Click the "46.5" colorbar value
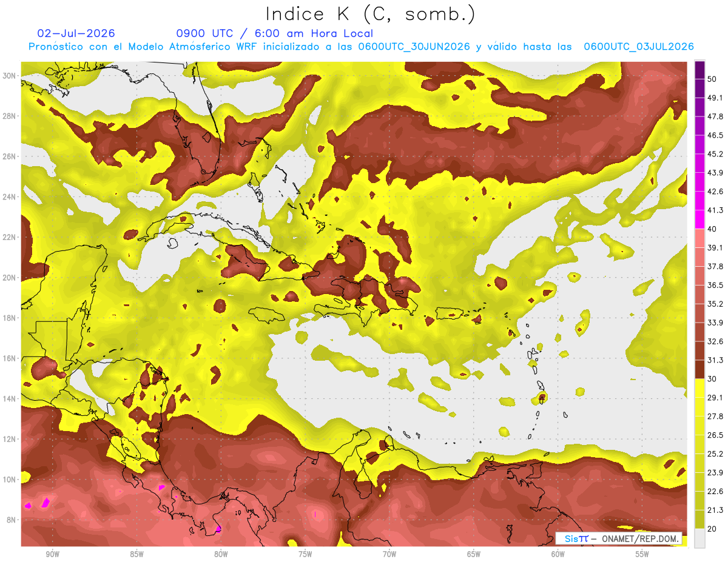 tap(715, 135)
